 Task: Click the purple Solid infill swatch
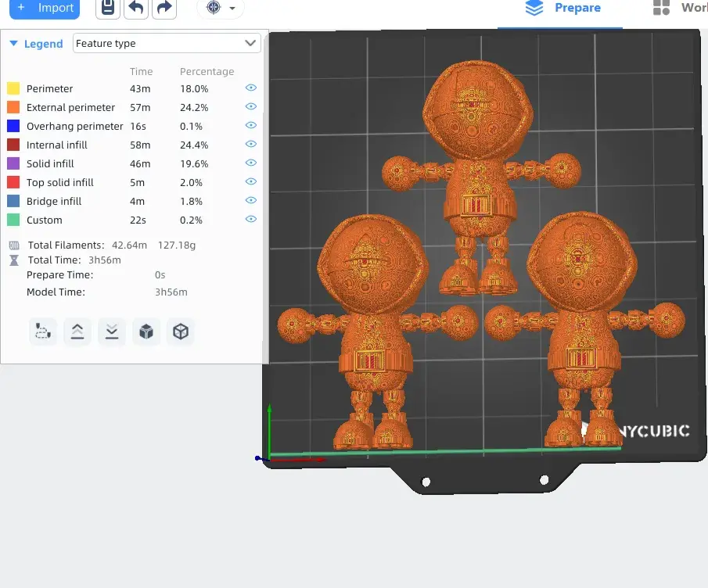click(13, 163)
